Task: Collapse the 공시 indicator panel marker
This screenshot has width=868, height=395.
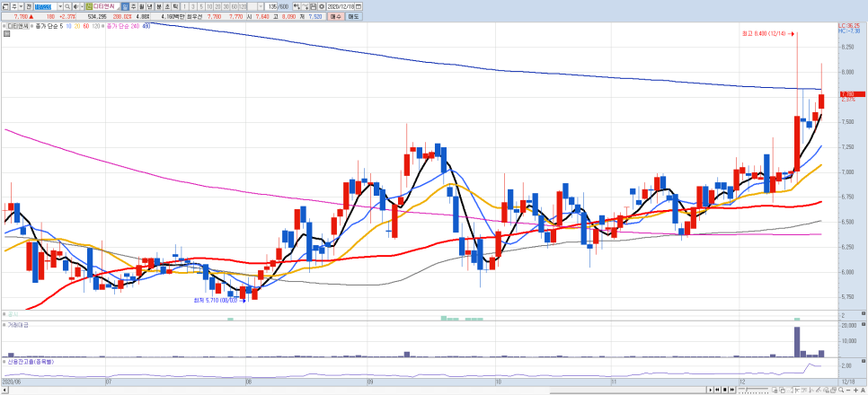Action: click(x=4, y=313)
